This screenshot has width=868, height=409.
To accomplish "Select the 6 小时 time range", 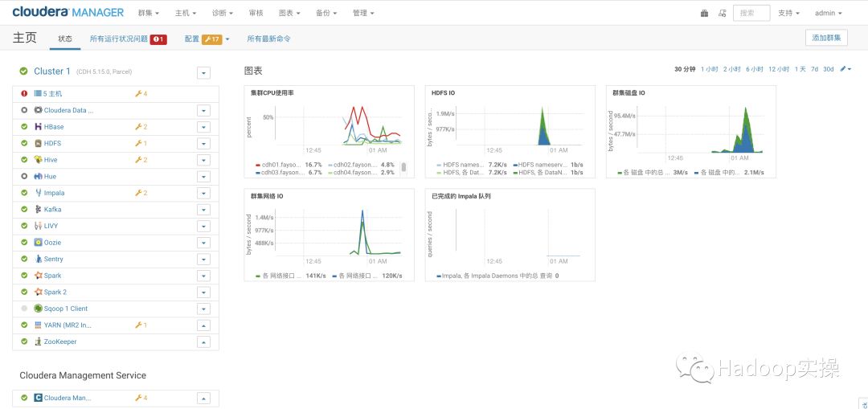I will point(755,69).
